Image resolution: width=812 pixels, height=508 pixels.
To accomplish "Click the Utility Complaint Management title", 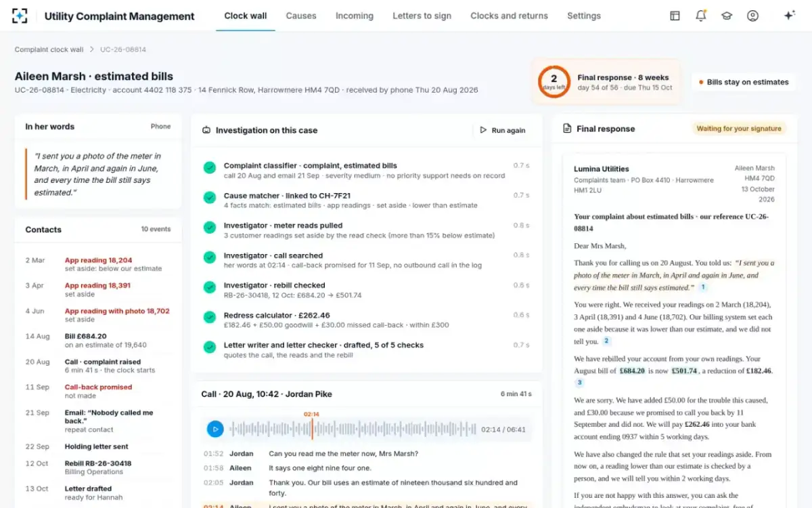I will [x=119, y=16].
